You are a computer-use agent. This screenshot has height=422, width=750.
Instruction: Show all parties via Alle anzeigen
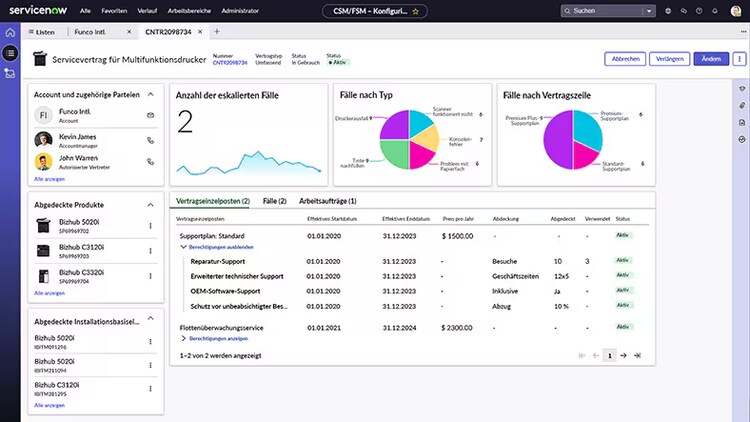click(x=49, y=179)
